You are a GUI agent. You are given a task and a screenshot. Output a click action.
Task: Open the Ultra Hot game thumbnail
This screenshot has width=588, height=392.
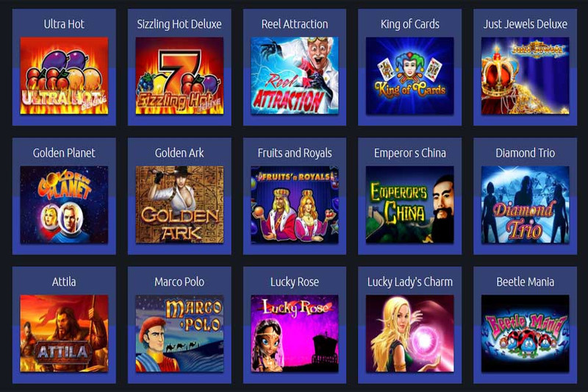coord(64,76)
